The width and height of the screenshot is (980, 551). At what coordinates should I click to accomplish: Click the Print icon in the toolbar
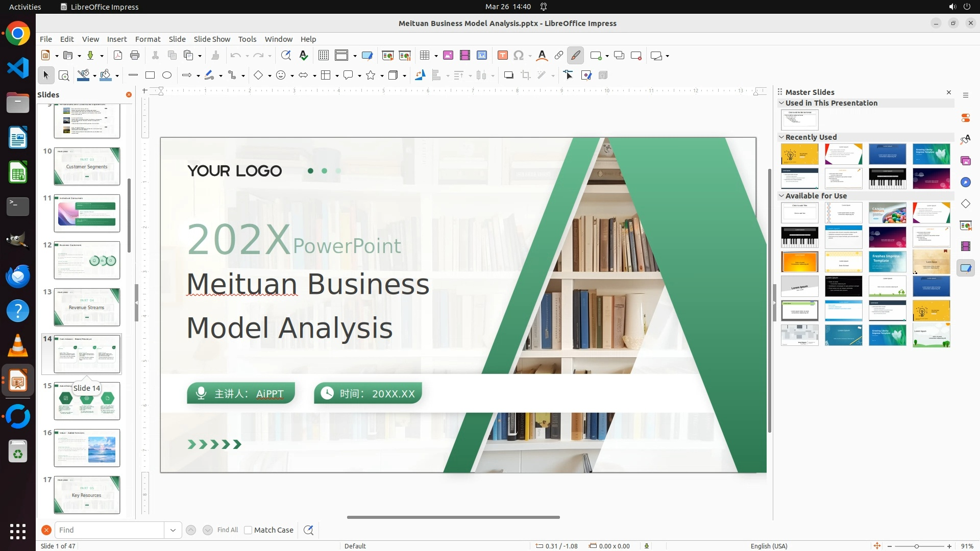[135, 56]
